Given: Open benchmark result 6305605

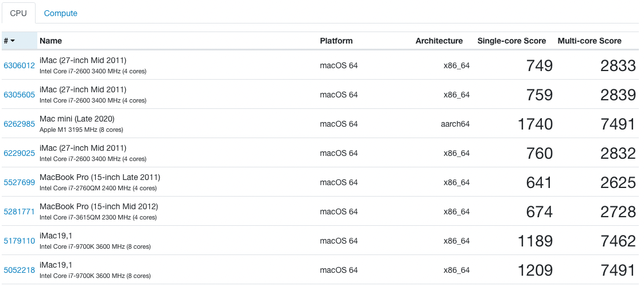Looking at the screenshot, I should pos(19,95).
